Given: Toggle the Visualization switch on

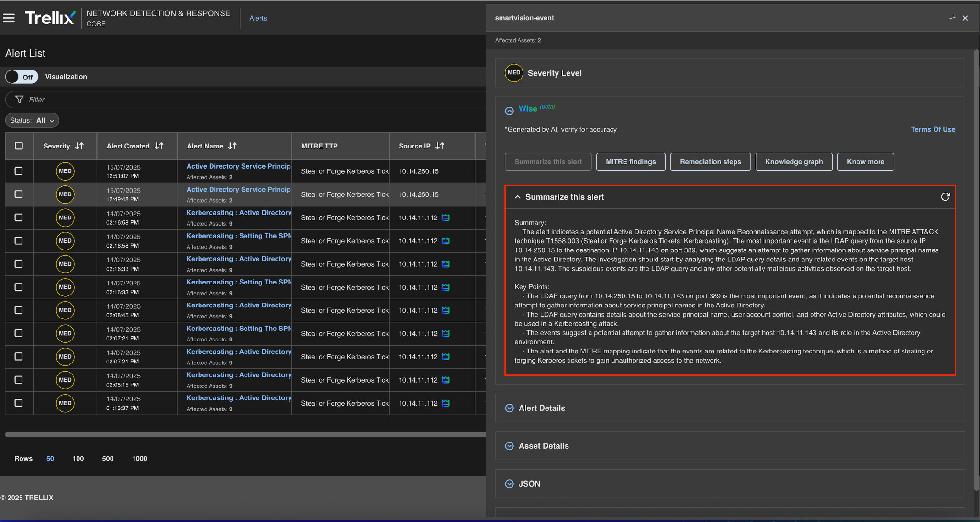Looking at the screenshot, I should (x=22, y=77).
